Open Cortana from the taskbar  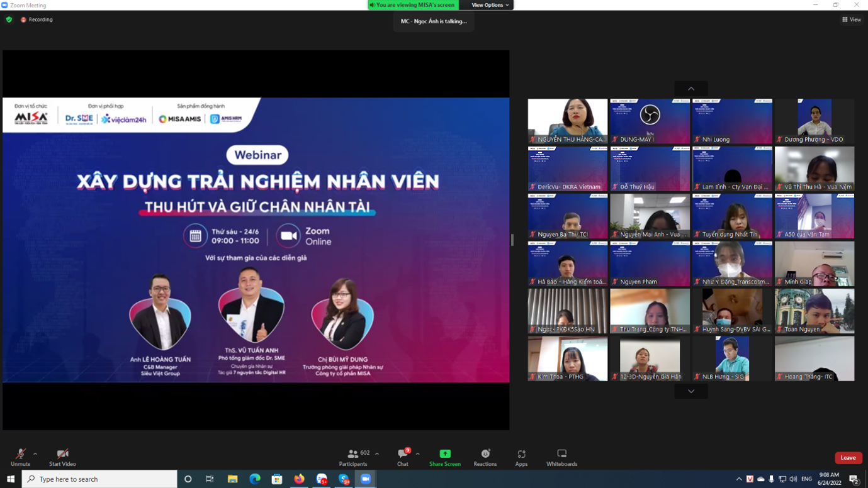click(x=188, y=479)
